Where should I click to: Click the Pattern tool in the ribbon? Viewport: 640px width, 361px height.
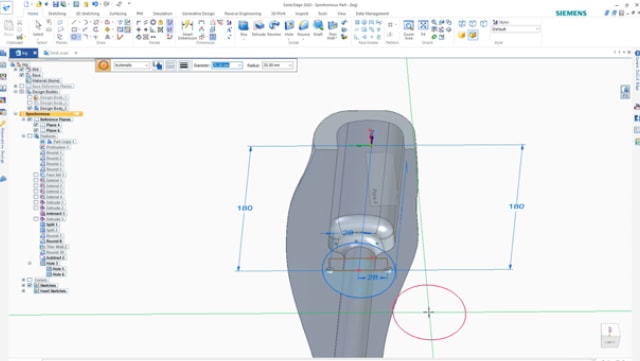pos(390,25)
